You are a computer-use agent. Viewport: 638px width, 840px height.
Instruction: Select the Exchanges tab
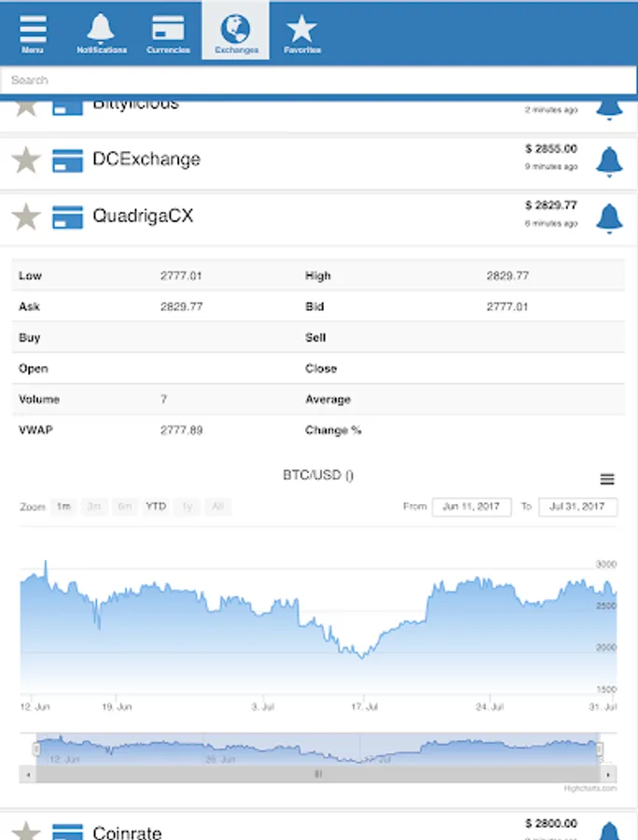[x=235, y=31]
